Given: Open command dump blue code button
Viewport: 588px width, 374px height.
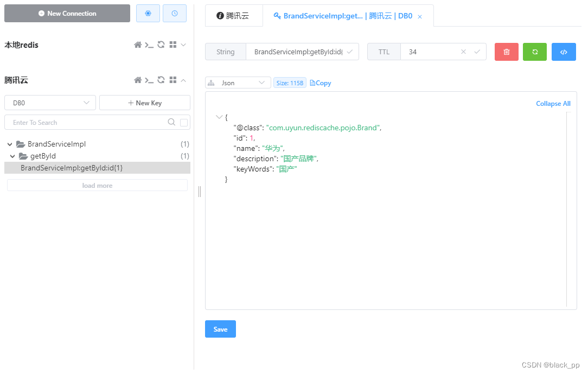Looking at the screenshot, I should (x=564, y=52).
